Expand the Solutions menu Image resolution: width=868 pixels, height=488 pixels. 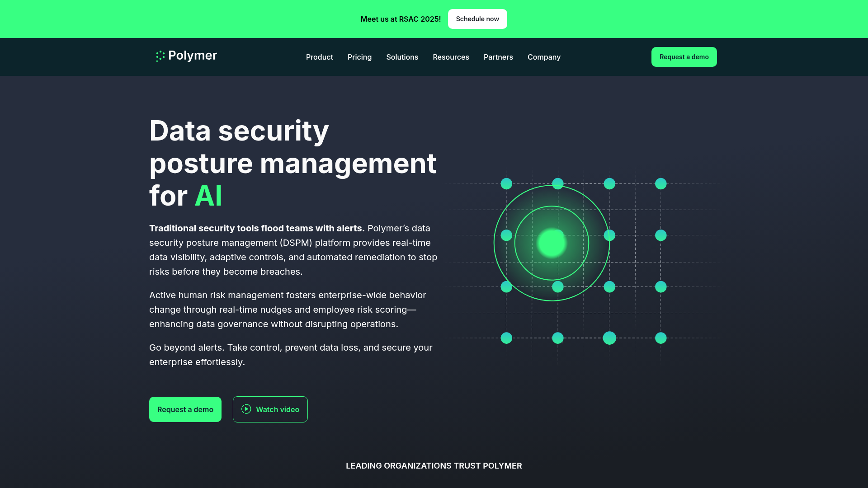402,57
